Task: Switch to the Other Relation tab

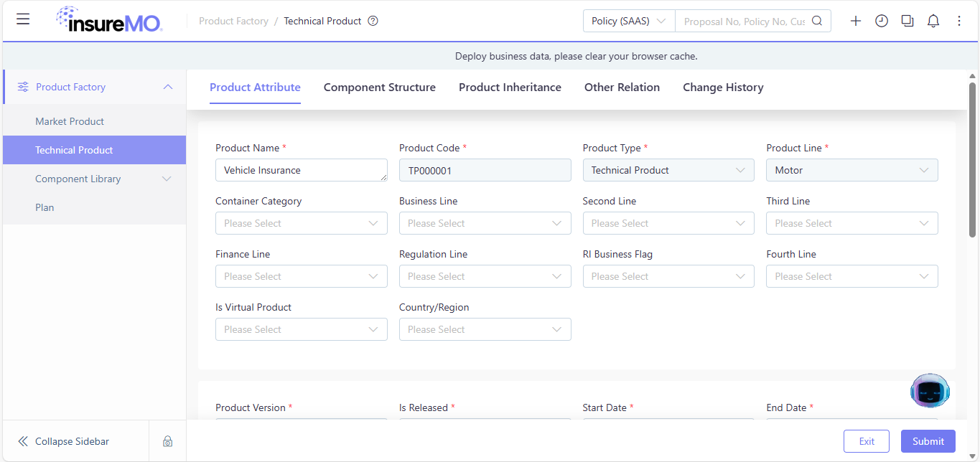Action: (x=622, y=88)
